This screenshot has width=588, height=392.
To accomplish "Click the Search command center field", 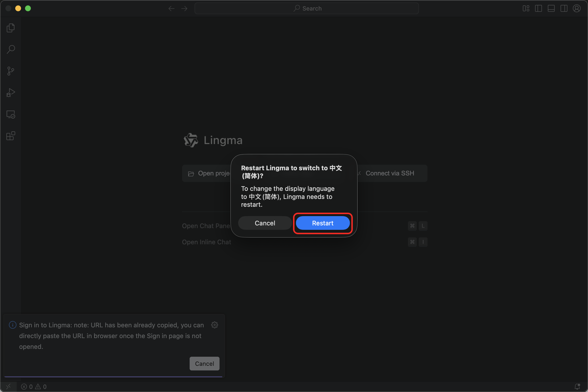I will pyautogui.click(x=306, y=9).
